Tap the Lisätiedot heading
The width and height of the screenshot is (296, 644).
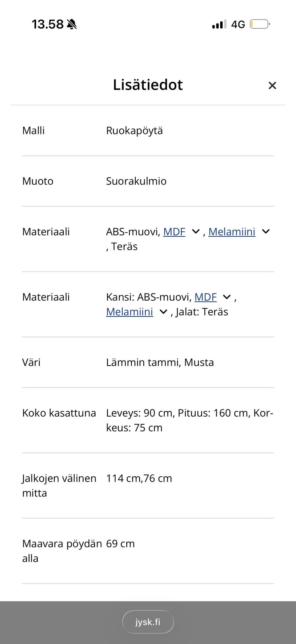148,85
